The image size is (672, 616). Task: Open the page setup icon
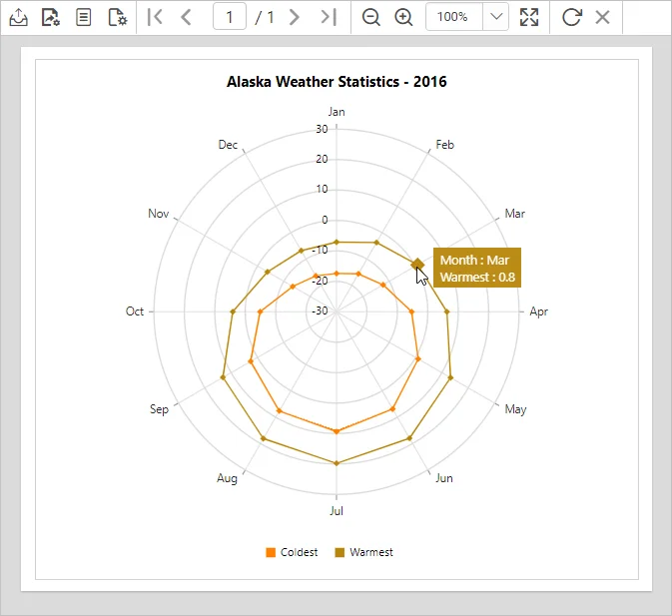[x=117, y=17]
